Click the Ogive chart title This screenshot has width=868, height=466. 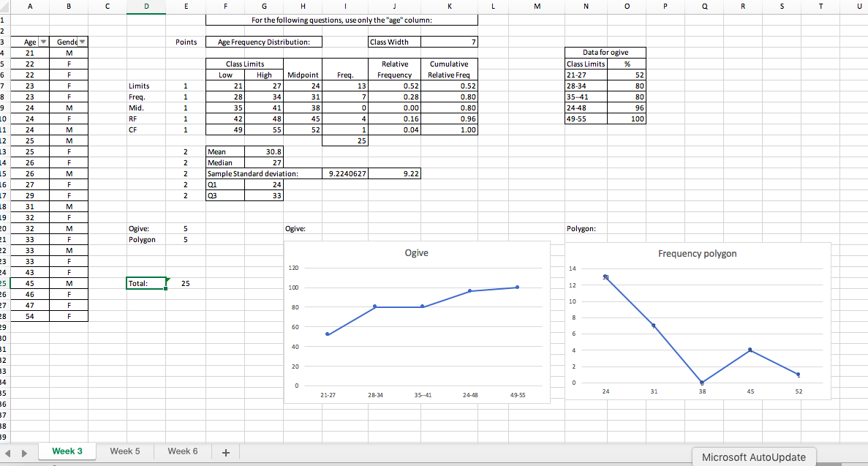417,252
